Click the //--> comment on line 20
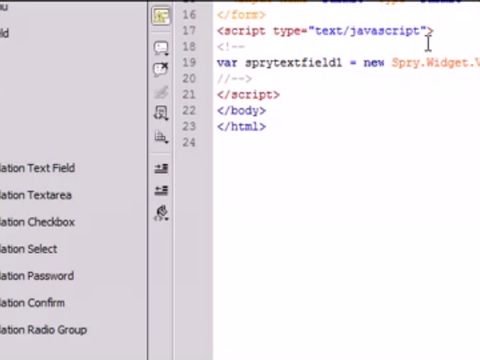 click(x=234, y=79)
